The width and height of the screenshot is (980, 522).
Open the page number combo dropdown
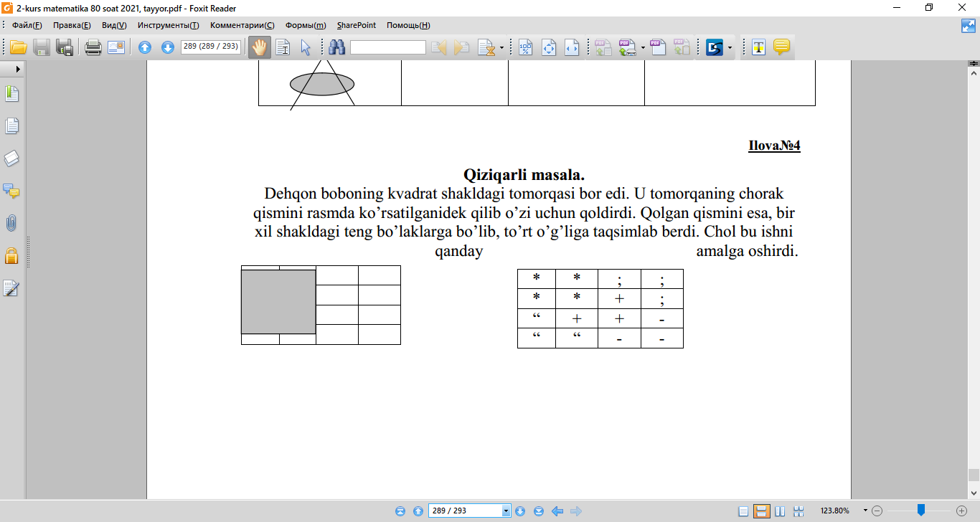click(507, 511)
